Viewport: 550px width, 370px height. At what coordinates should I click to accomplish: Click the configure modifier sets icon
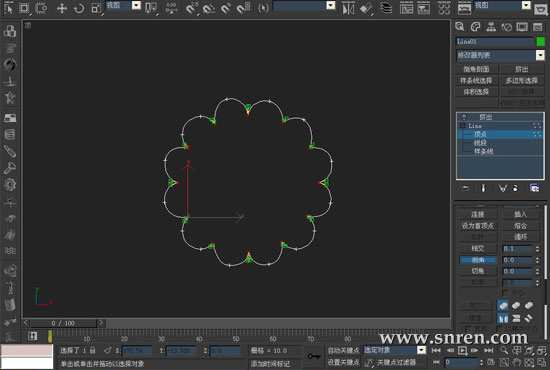[x=534, y=188]
